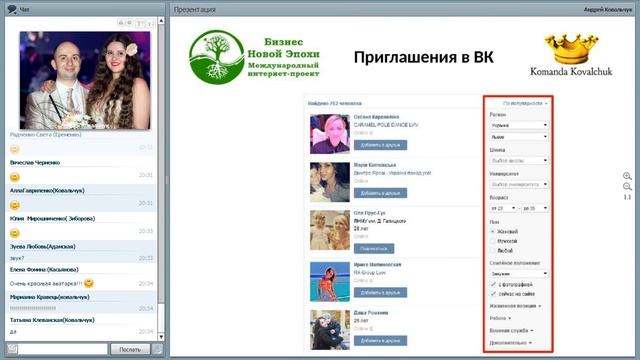Open the city dropdown showing Львов
This screenshot has width=640, height=360.
point(519,137)
